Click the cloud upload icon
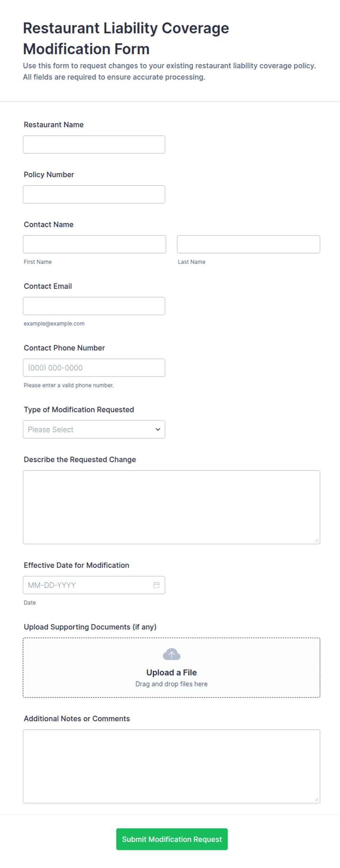340x868 pixels. [x=171, y=654]
